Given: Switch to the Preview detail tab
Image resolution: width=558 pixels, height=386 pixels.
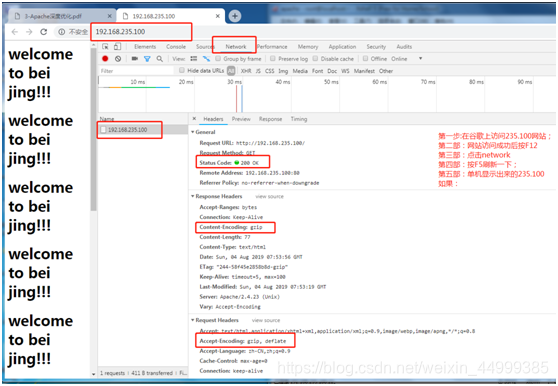Looking at the screenshot, I should coord(241,119).
